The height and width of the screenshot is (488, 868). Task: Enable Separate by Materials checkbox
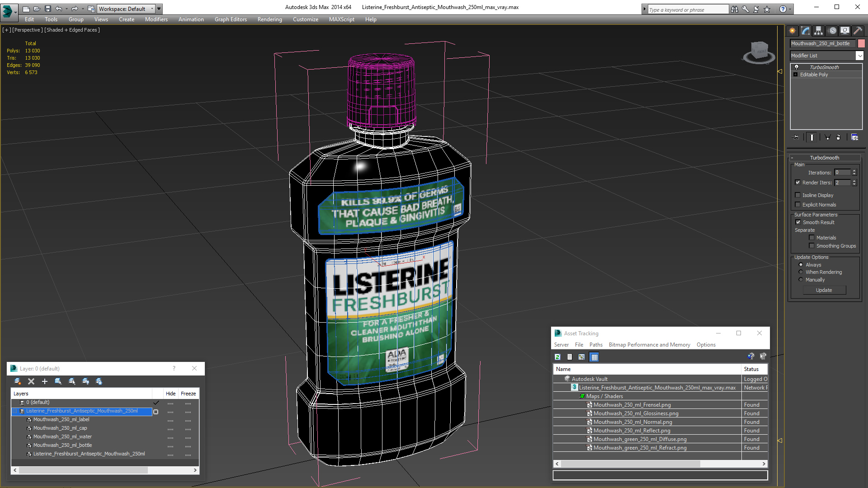tap(811, 238)
